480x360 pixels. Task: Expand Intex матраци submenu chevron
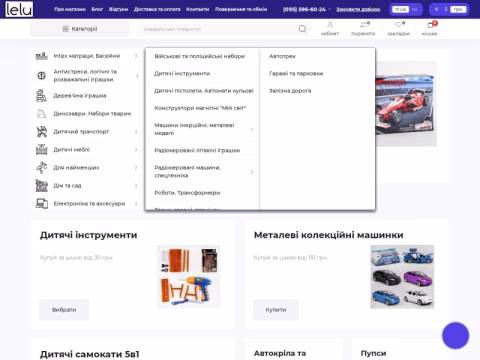pyautogui.click(x=136, y=56)
